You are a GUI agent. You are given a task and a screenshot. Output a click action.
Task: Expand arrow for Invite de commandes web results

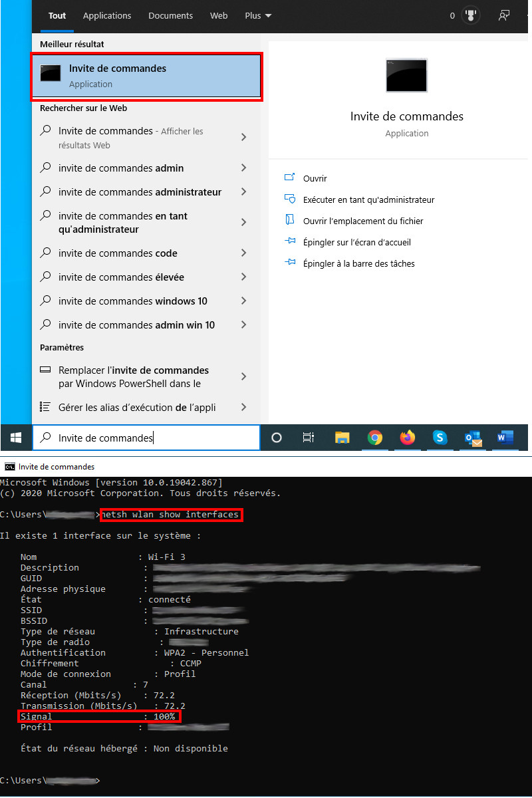[243, 137]
